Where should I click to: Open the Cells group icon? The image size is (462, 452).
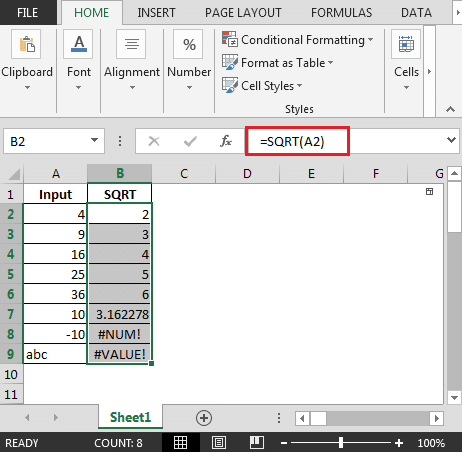coord(406,44)
